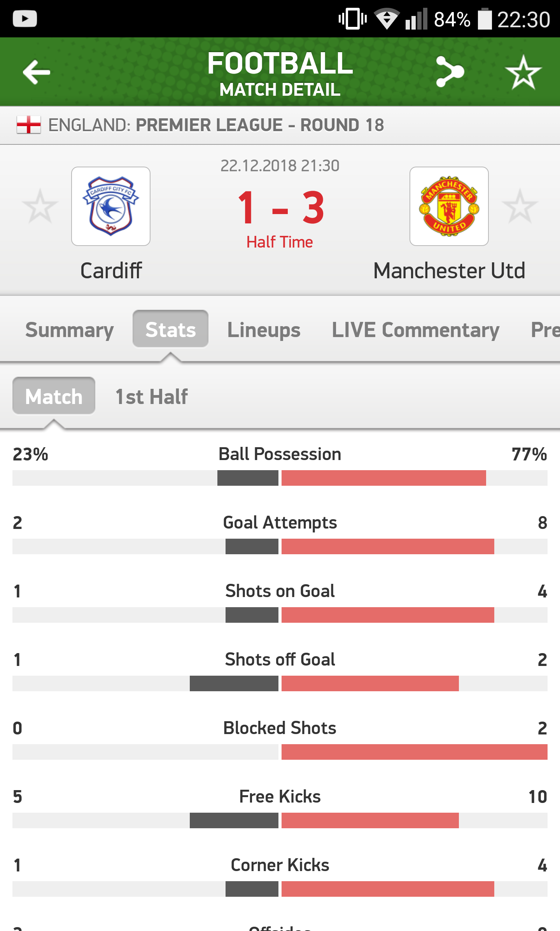Tap the Ball Possession red bar
Image resolution: width=560 pixels, height=931 pixels.
[x=383, y=478]
